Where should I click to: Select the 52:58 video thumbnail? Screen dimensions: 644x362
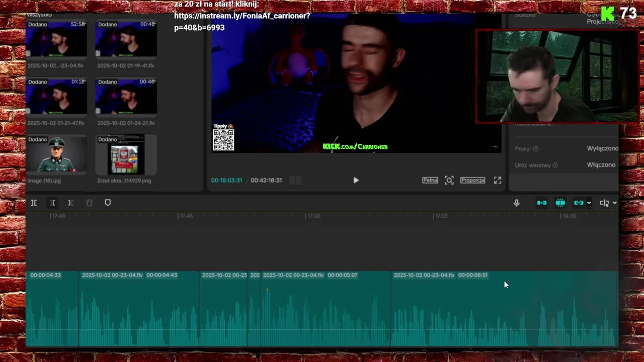pos(56,39)
